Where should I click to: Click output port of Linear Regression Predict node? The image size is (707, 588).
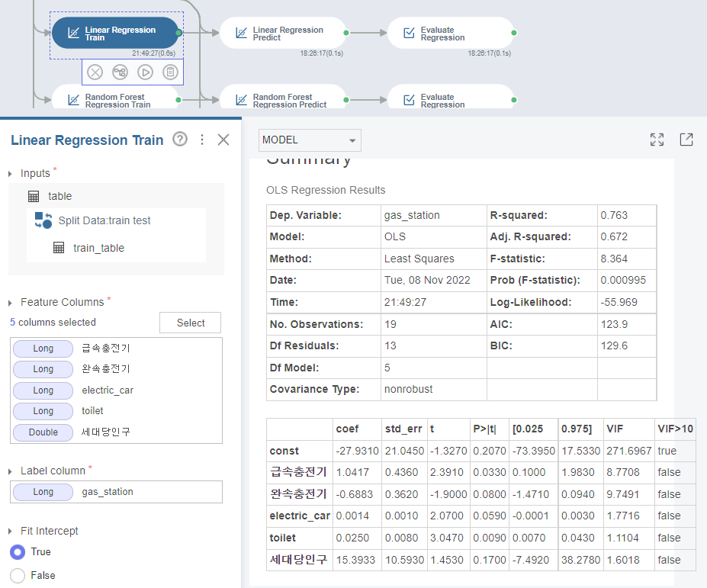(346, 33)
